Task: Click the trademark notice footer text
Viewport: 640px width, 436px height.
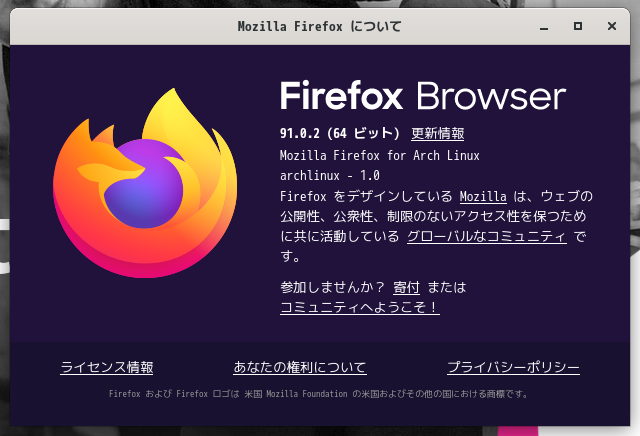Action: [x=319, y=394]
